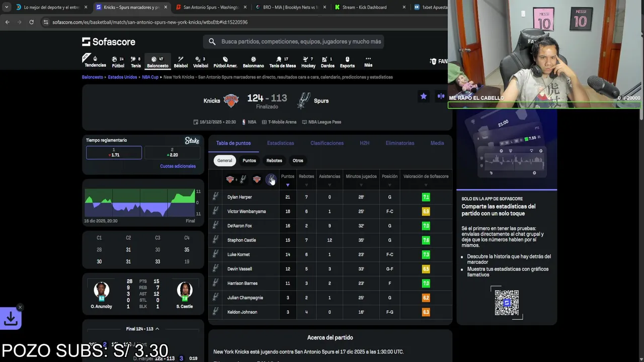
Task: Open Cuotas adicionales link
Action: click(x=178, y=166)
